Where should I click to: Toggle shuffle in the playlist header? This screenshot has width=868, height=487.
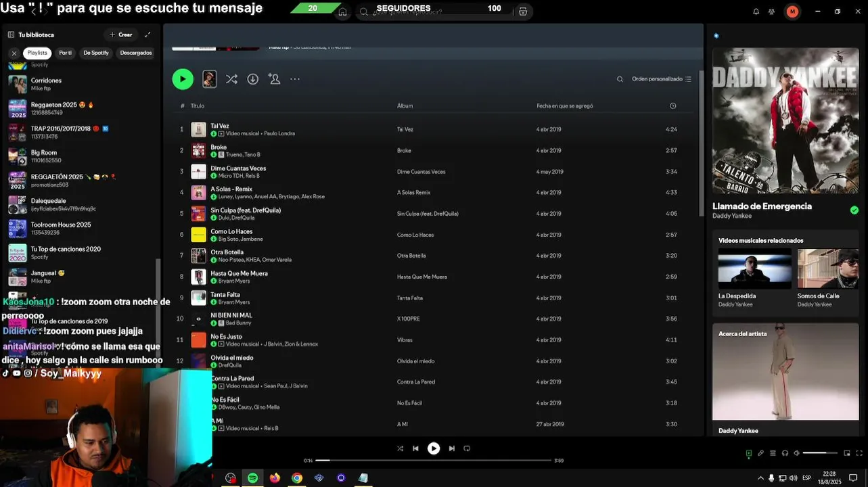coord(231,79)
